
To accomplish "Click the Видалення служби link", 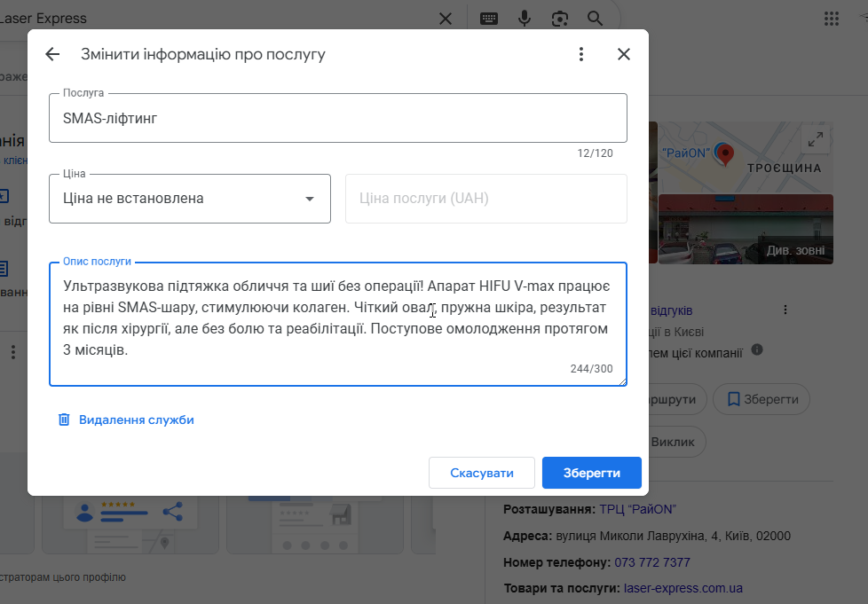I will tap(136, 420).
